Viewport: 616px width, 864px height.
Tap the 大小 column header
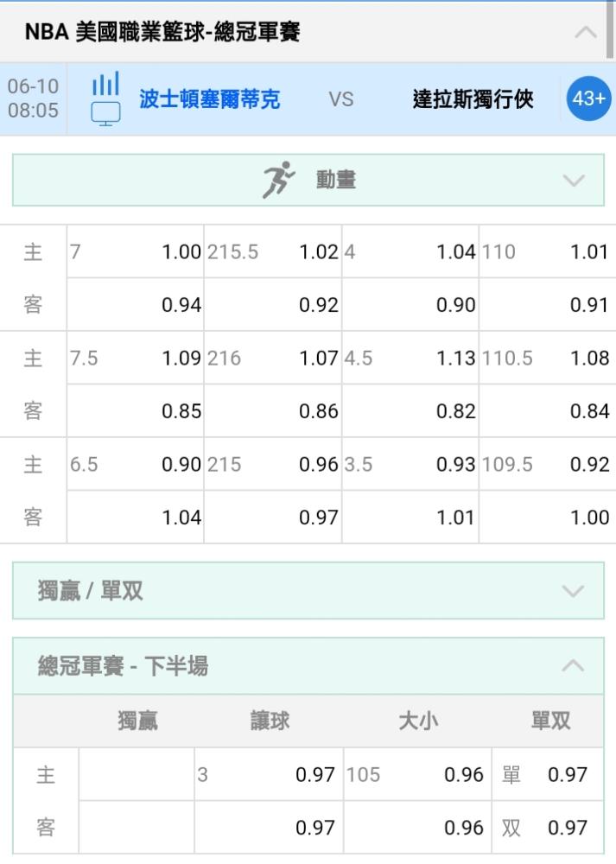pos(419,721)
